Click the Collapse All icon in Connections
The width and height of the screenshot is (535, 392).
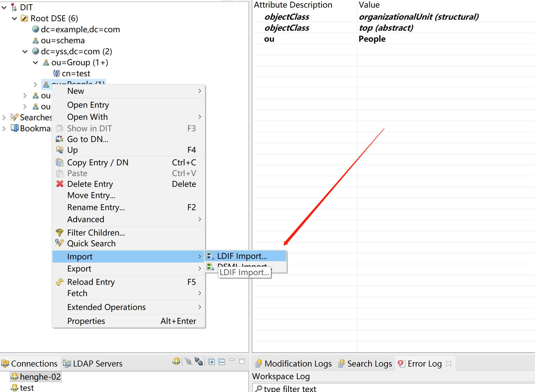point(222,362)
